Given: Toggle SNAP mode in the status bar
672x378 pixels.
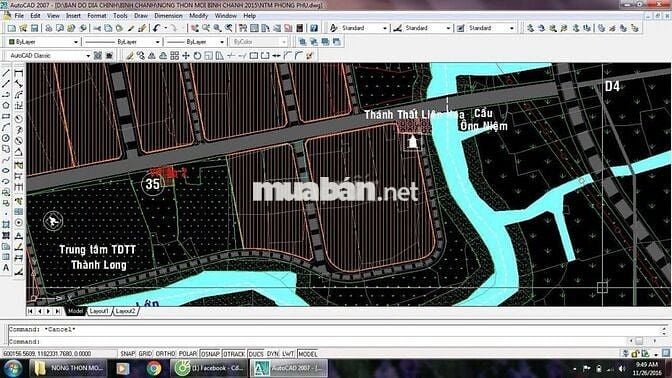Looking at the screenshot, I should pyautogui.click(x=128, y=354).
